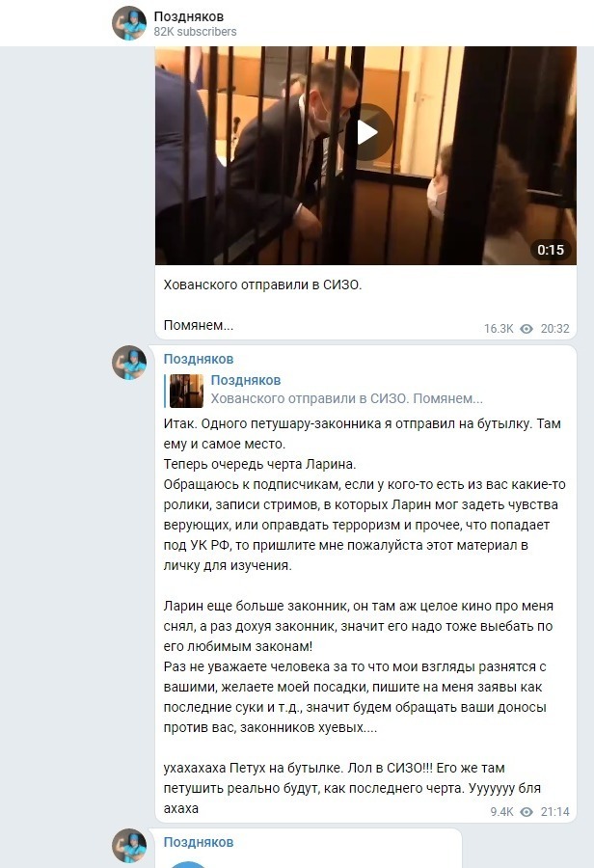The height and width of the screenshot is (868, 594).
Task: Click the eye views icon on the 20:32 post
Action: (526, 329)
